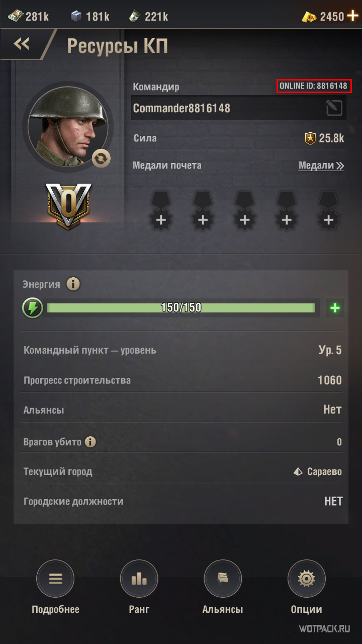Add medal in the third empty slot
The image size is (362, 644).
(x=245, y=211)
